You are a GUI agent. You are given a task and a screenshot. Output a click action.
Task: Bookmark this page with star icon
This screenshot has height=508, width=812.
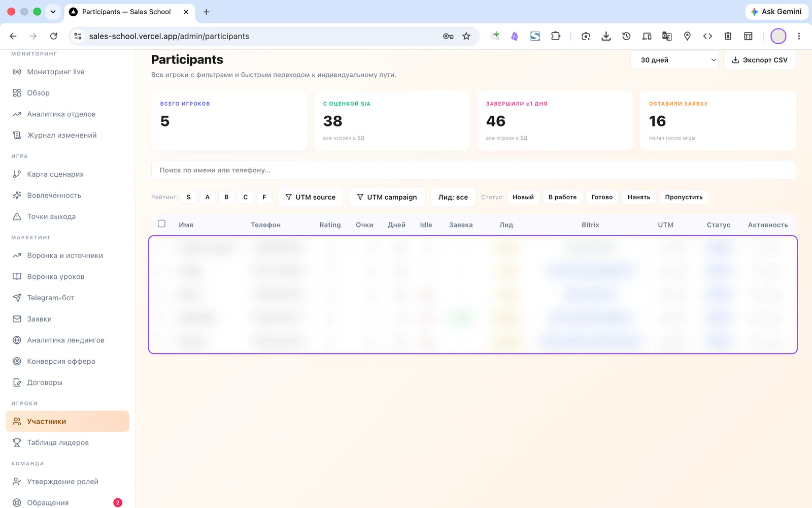click(x=466, y=36)
